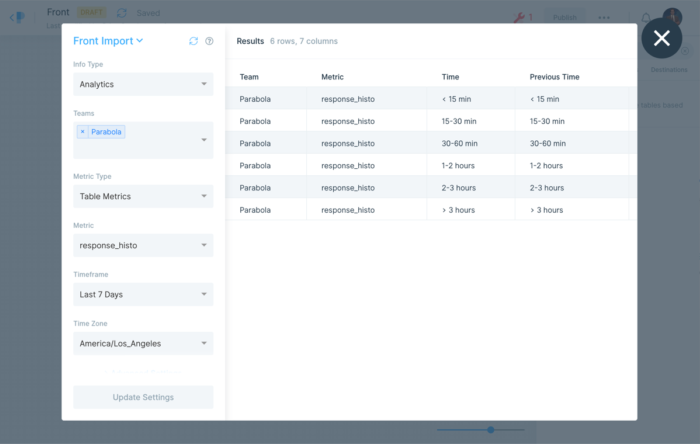This screenshot has width=700, height=444.
Task: Click the back arrow in background header
Action: (12, 17)
